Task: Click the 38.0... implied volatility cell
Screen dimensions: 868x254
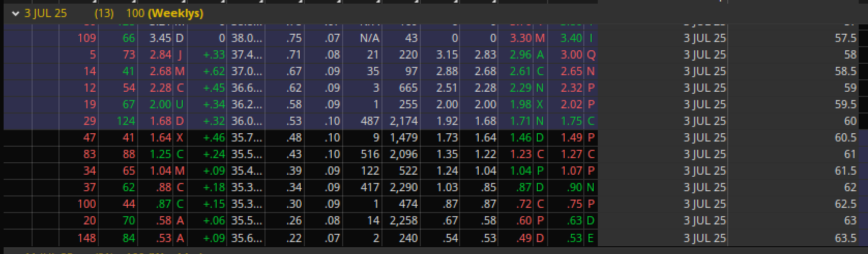Action: [246, 38]
